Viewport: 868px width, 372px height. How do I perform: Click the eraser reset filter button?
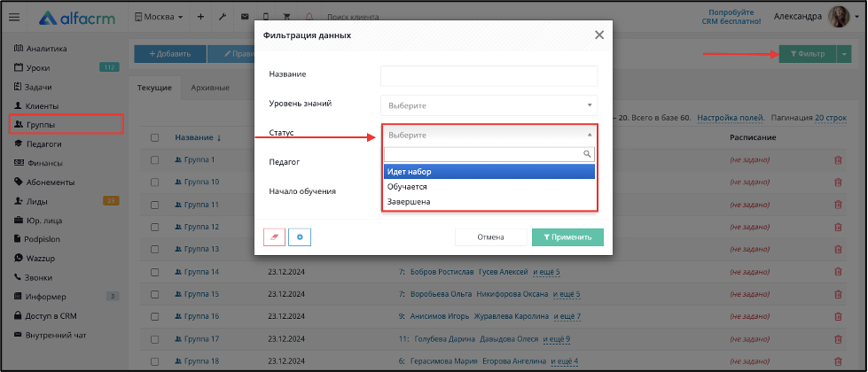click(274, 237)
